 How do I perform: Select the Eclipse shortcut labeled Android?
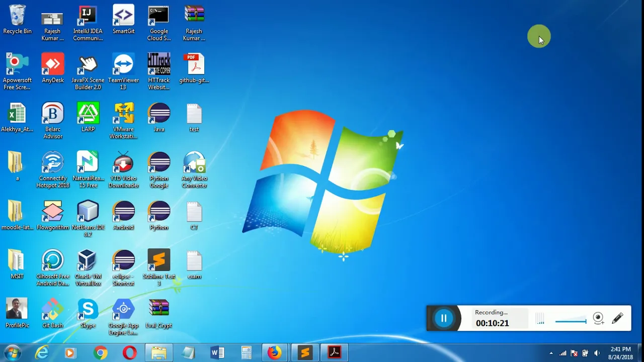[123, 216]
